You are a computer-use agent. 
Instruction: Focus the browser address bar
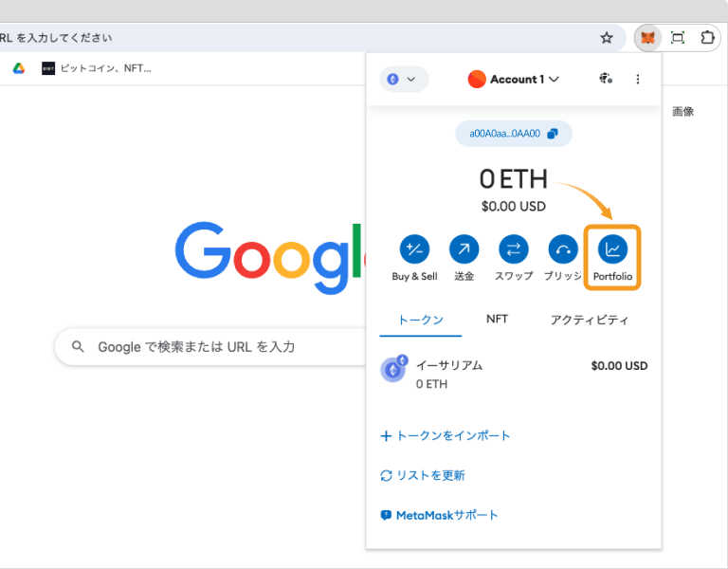297,38
